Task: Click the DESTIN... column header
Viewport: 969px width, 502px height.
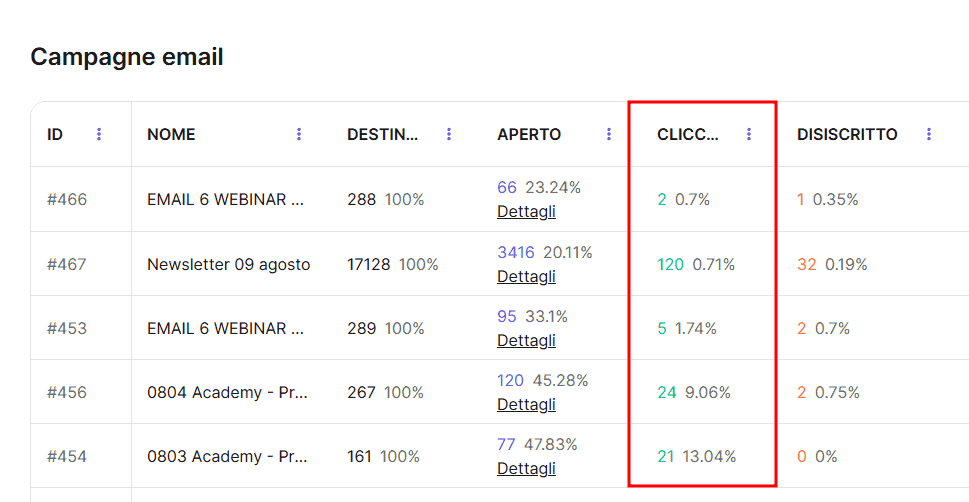Action: point(383,134)
